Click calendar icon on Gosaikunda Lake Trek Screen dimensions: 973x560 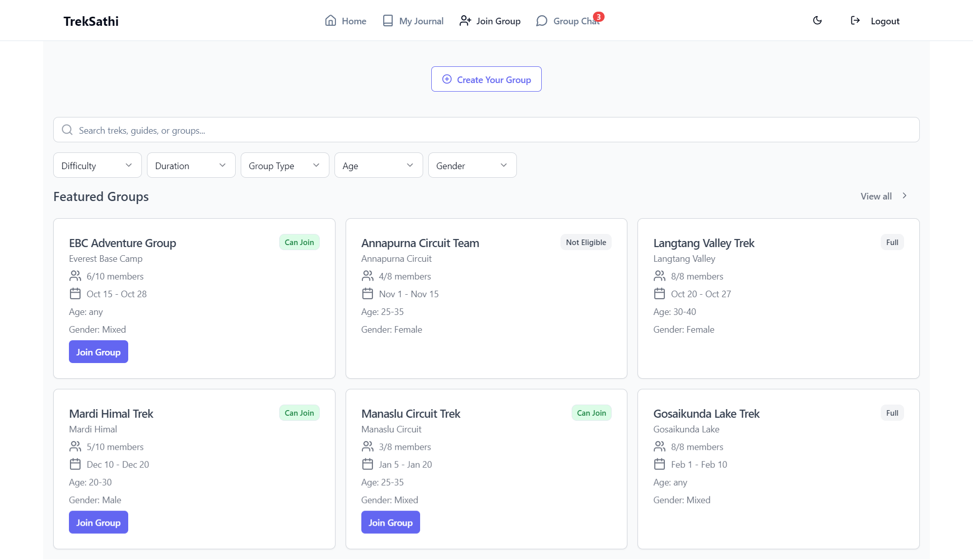[659, 464]
